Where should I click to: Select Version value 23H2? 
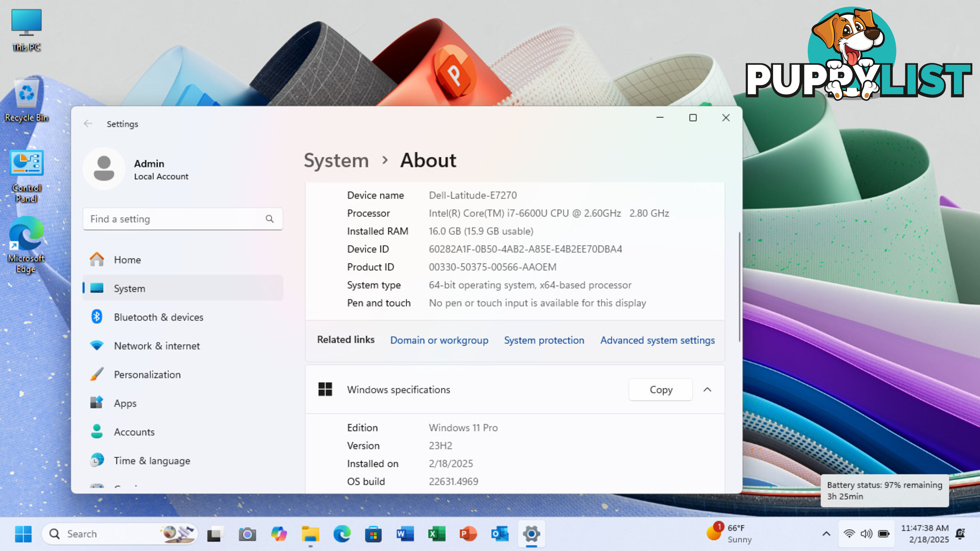[440, 446]
